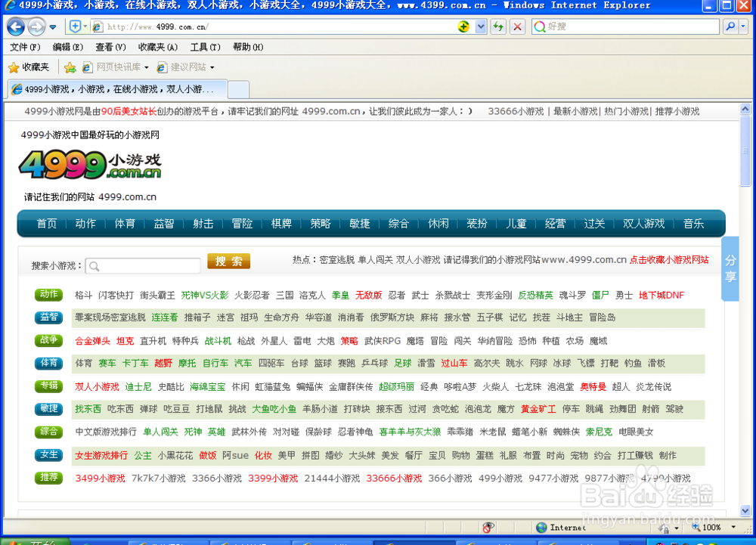Image resolution: width=756 pixels, height=545 pixels.
Task: Open the recent pages dropdown next to Forward
Action: (x=53, y=27)
